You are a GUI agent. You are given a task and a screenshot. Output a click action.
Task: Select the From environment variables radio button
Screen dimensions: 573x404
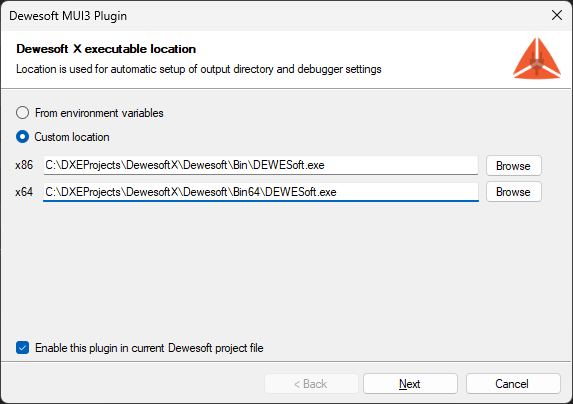pyautogui.click(x=22, y=113)
